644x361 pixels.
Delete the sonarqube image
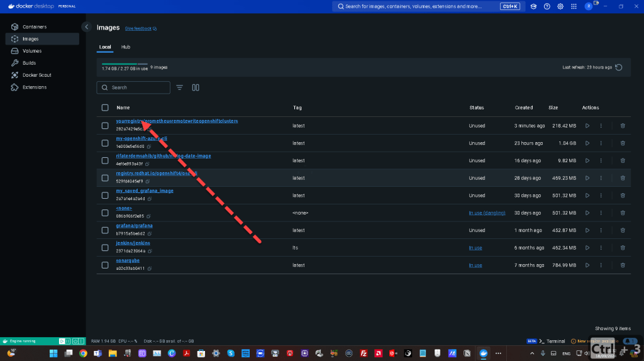(623, 265)
